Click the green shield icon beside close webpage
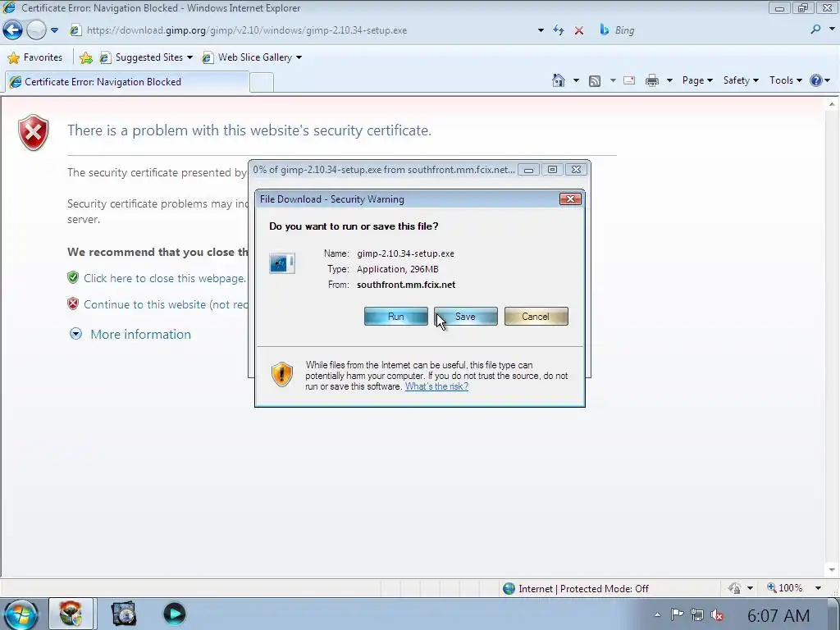The width and height of the screenshot is (840, 630). point(73,277)
